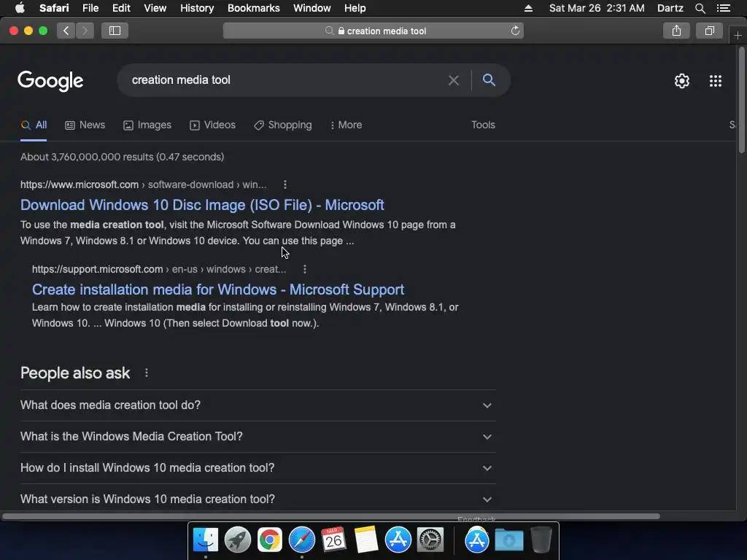Screen dimensions: 747x560
Task: Switch to the Videos tab
Action: [x=212, y=125]
